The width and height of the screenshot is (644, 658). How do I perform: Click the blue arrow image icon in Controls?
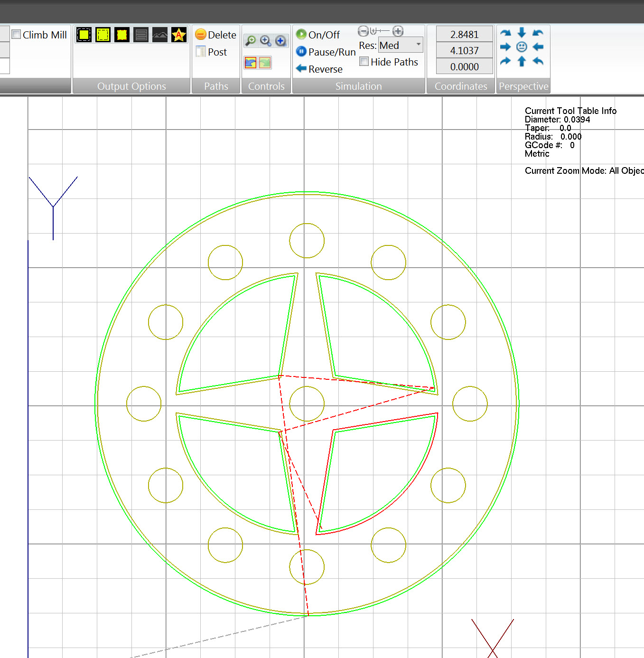[250, 62]
